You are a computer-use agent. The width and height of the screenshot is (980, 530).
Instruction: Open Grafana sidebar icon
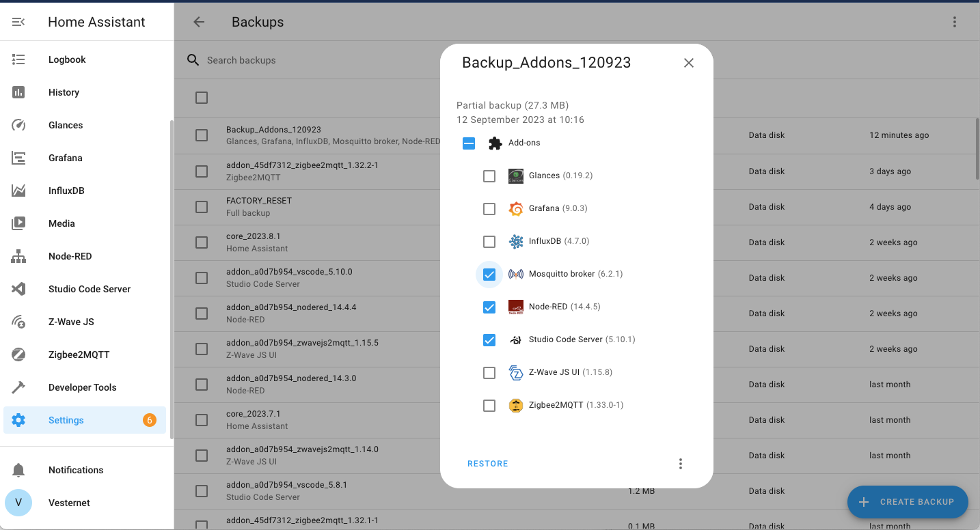click(18, 158)
